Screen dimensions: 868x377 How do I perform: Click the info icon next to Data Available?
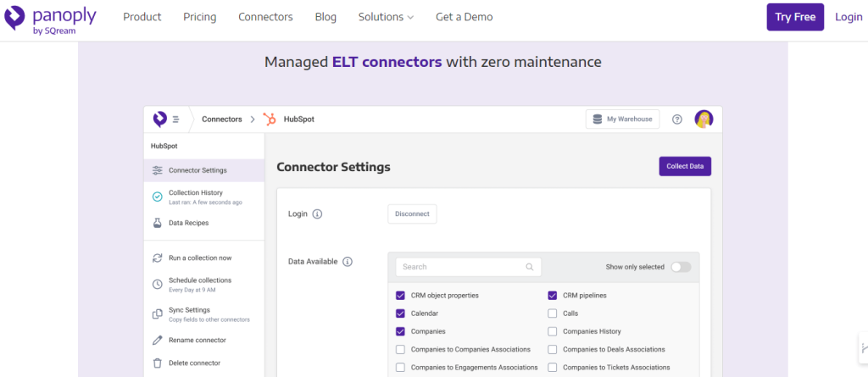348,262
